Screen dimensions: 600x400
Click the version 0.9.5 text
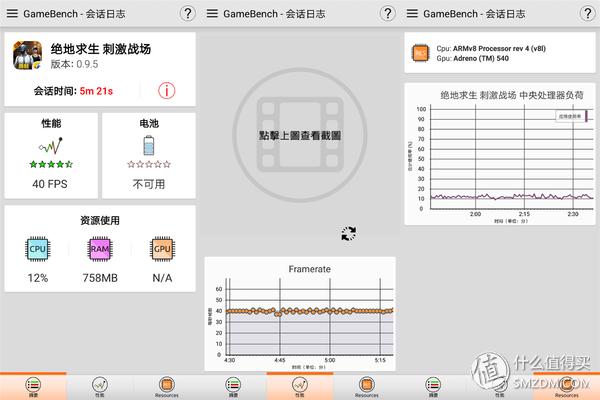tap(74, 64)
